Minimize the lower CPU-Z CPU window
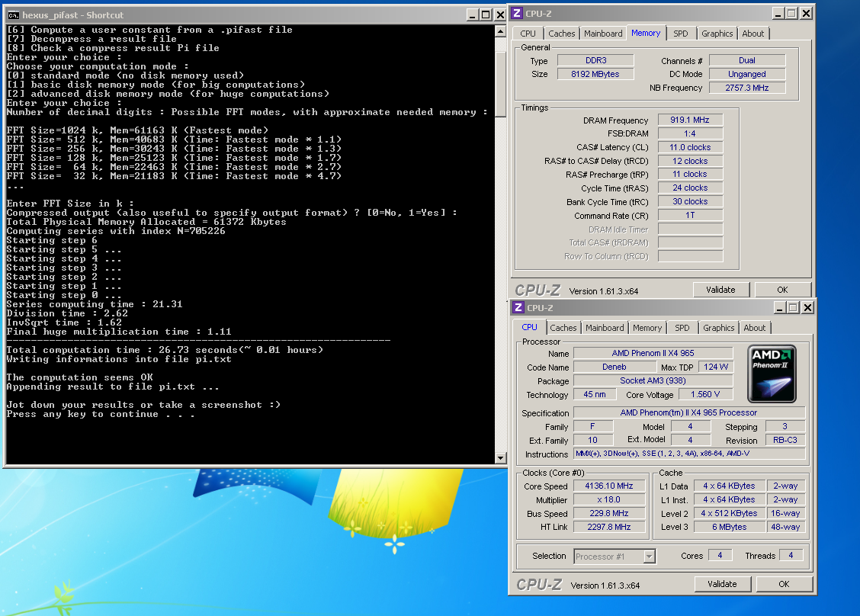 [x=779, y=308]
